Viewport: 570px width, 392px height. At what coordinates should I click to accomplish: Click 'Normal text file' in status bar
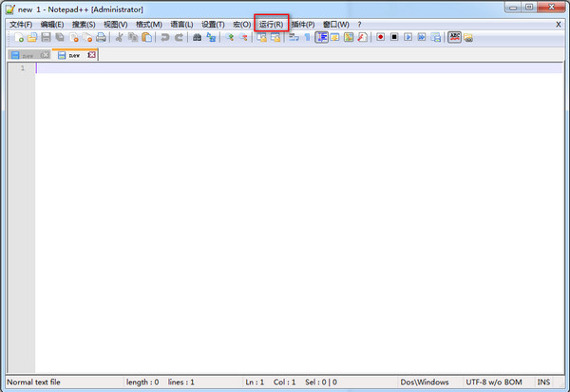pyautogui.click(x=34, y=383)
